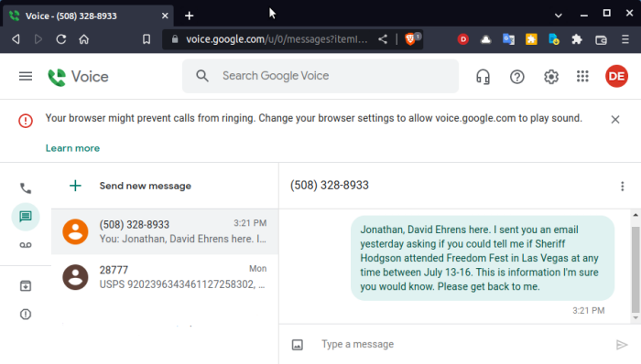641x364 pixels.
Task: Click the brown 28777 contact avatar
Action: point(75,277)
